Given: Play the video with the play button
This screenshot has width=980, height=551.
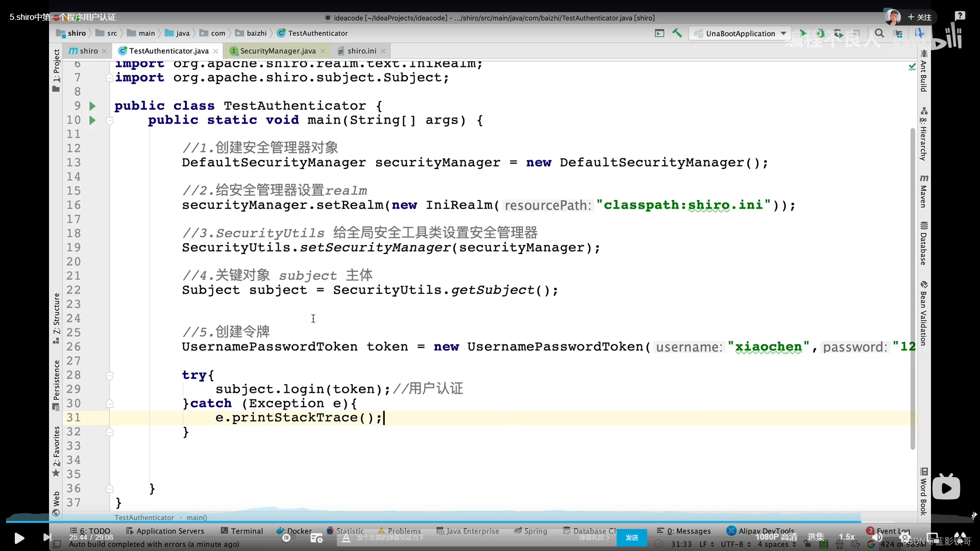Looking at the screenshot, I should click(19, 538).
